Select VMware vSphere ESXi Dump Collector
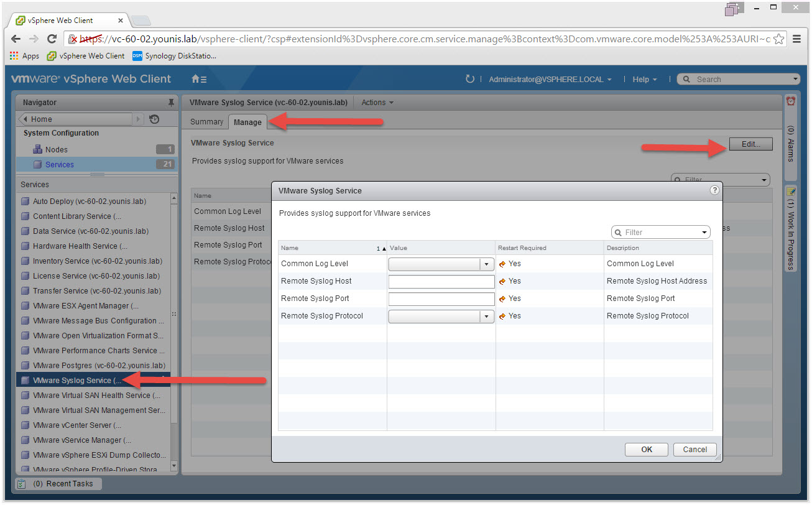 pyautogui.click(x=92, y=455)
